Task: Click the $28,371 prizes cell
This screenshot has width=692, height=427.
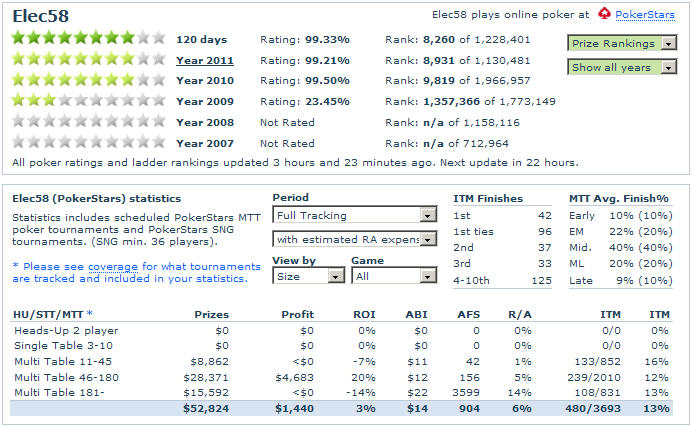Action: (x=206, y=378)
